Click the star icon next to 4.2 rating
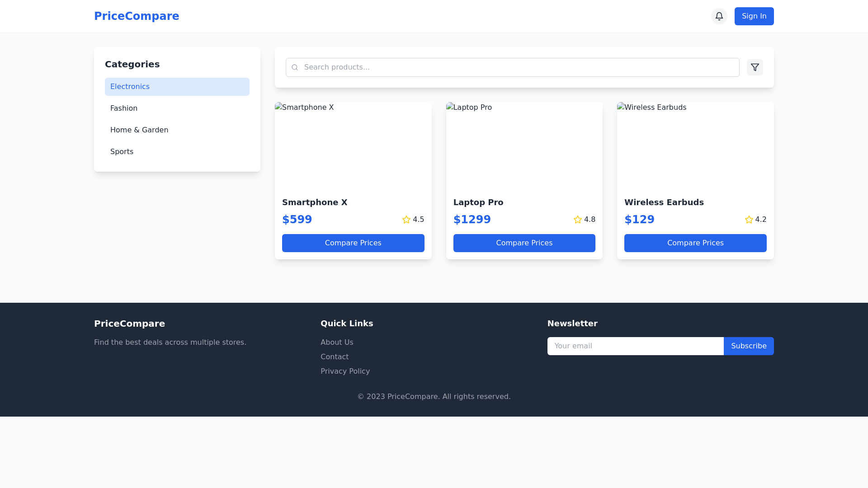868x488 pixels. coord(748,220)
